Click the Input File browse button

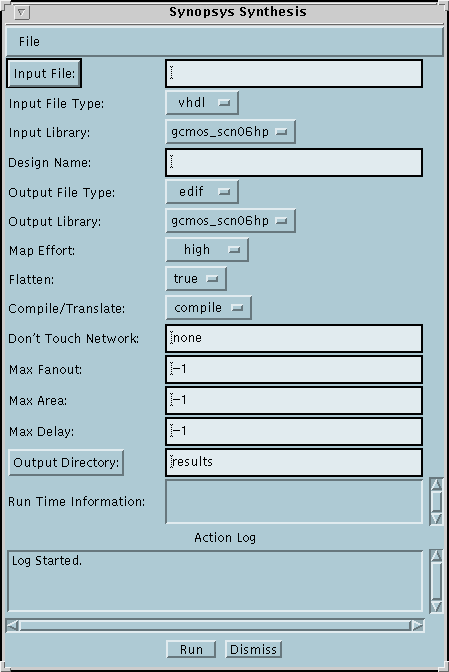(x=44, y=73)
